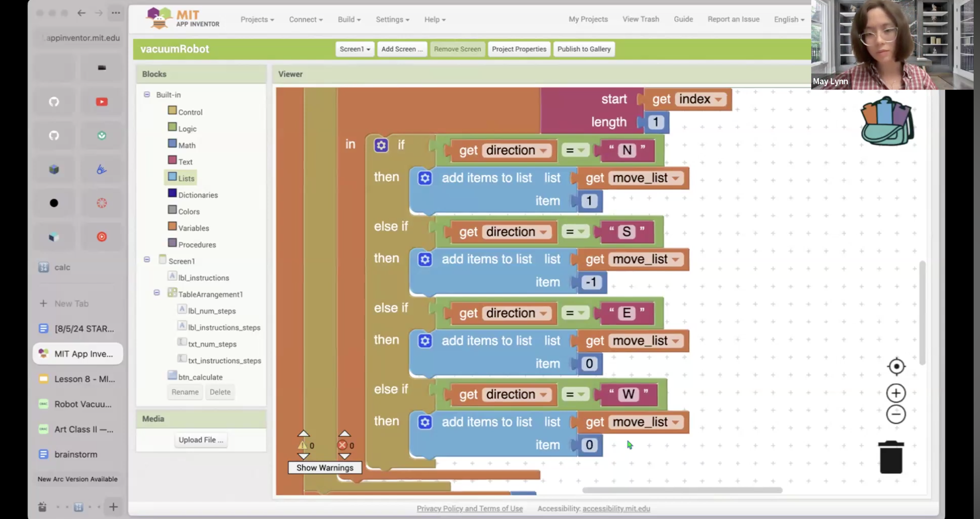Open the Build menu
The height and width of the screenshot is (519, 980).
click(349, 19)
